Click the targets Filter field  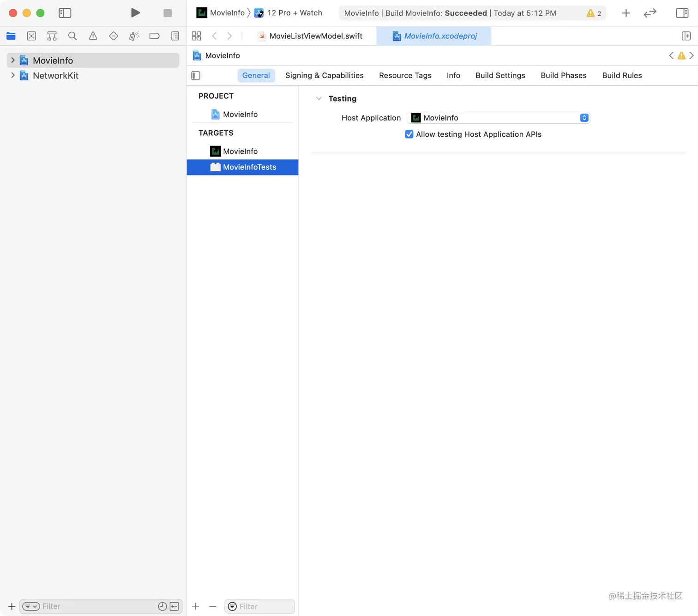pos(259,606)
